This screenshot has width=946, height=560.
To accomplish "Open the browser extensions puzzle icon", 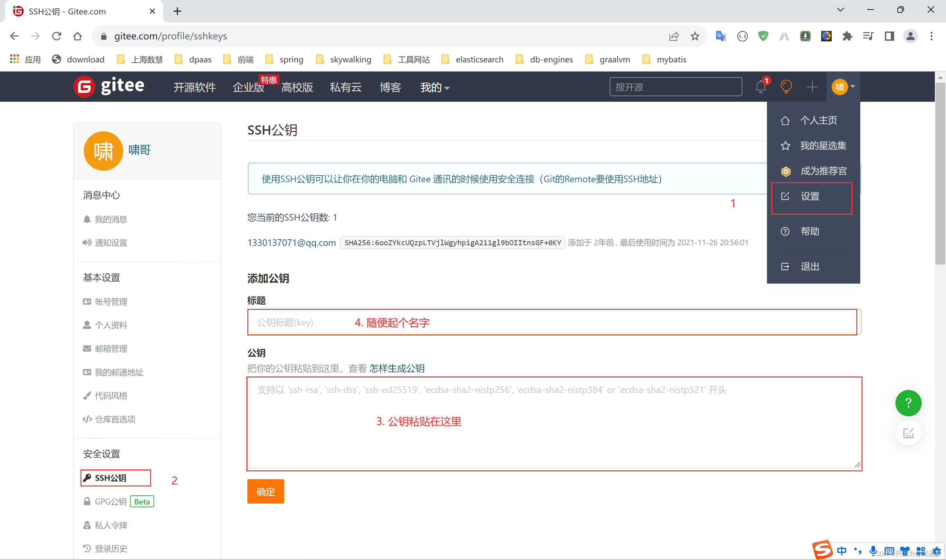I will [x=847, y=36].
